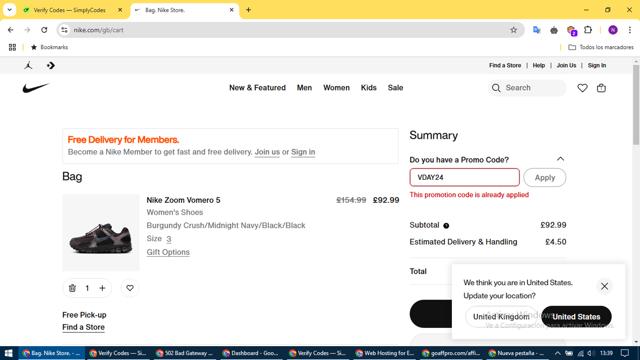Screen dimensions: 640x360
Task: Click Sign In in top bar
Action: point(597,65)
